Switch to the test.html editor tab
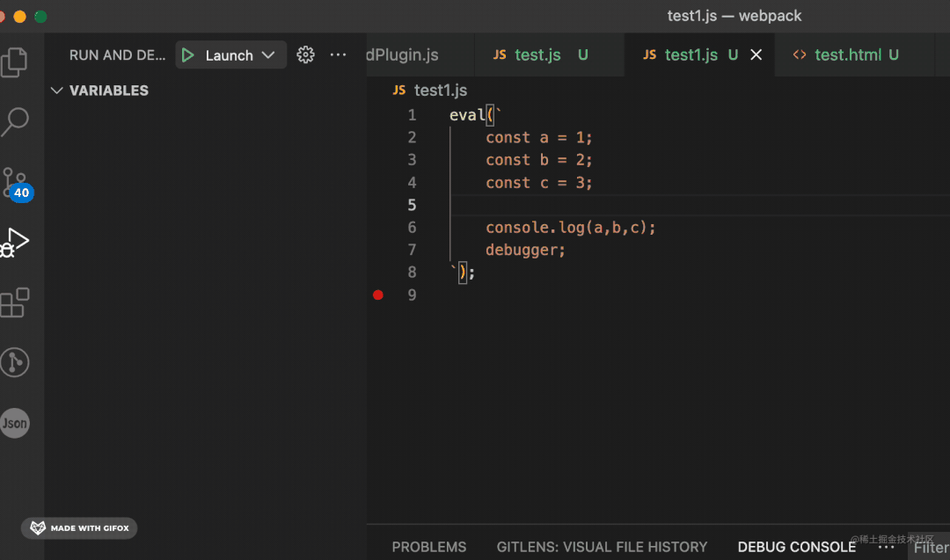Image resolution: width=950 pixels, height=560 pixels. pyautogui.click(x=854, y=55)
